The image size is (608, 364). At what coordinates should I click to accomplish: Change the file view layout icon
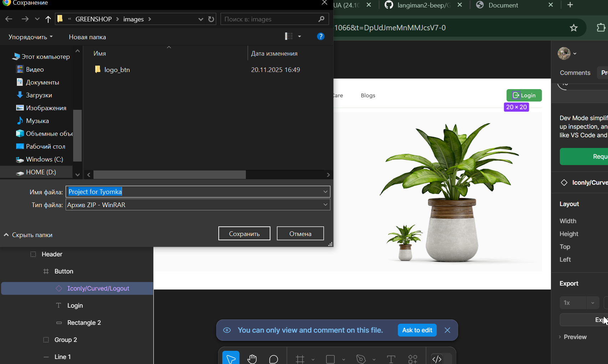tap(289, 36)
